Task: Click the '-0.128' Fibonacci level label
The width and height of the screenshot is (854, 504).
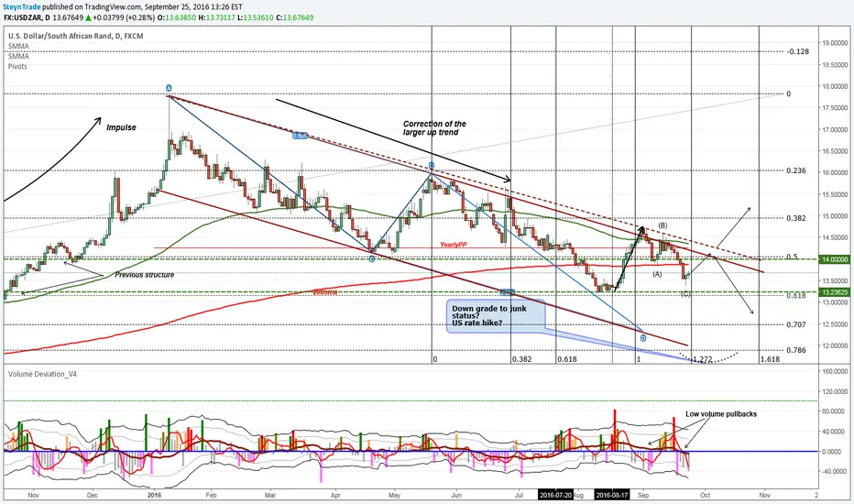Action: coord(798,51)
